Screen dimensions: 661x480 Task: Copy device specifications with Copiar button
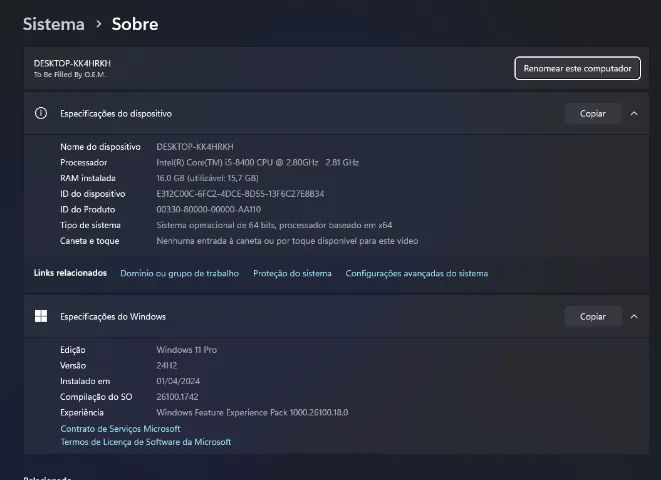592,114
